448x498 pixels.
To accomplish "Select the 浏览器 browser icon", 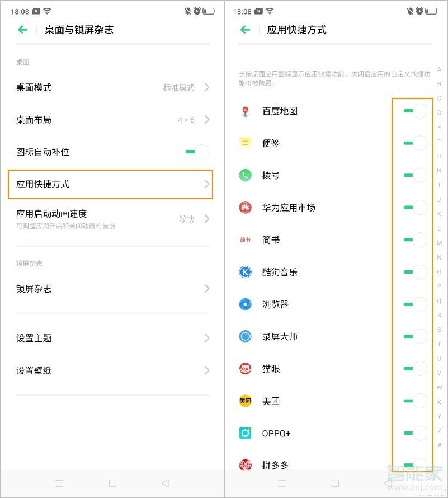I will click(x=243, y=304).
